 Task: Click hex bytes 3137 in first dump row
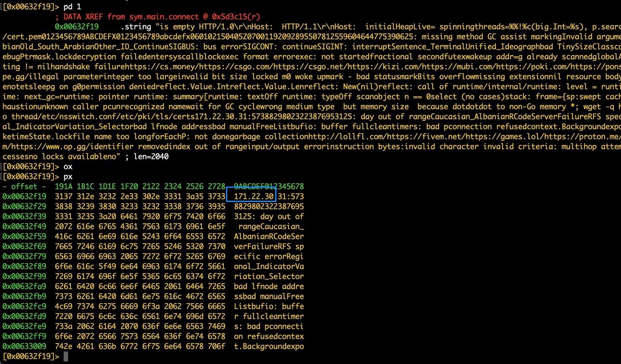[x=63, y=196]
